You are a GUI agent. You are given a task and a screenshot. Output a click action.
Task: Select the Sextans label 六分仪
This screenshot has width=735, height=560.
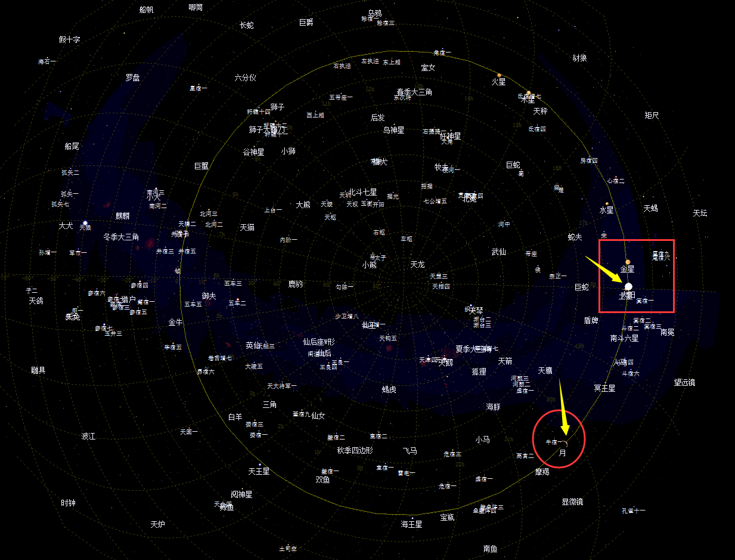click(245, 78)
